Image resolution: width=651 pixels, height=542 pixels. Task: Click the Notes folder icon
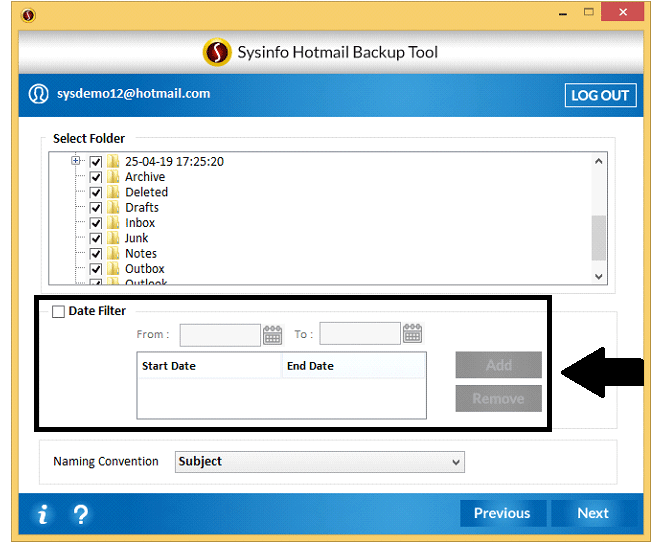(x=113, y=254)
